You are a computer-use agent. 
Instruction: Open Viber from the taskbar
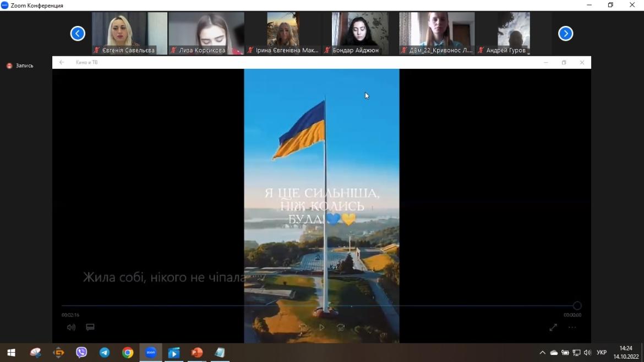click(81, 353)
